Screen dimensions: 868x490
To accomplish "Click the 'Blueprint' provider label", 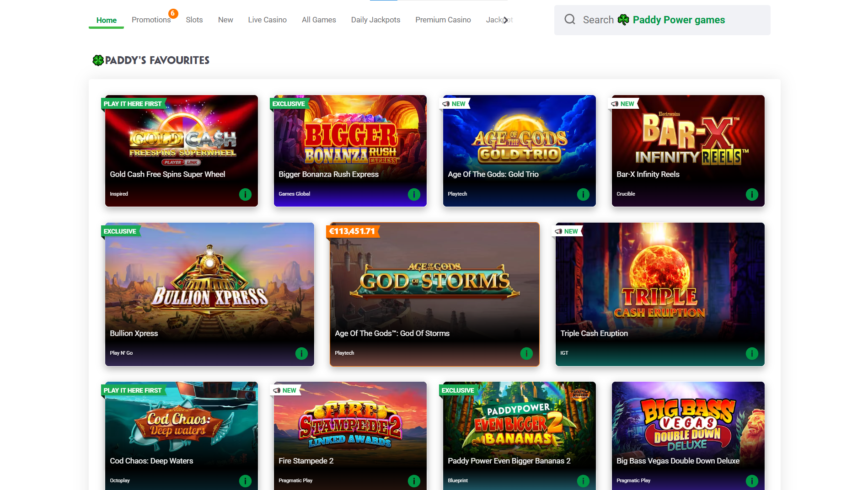I will tap(458, 480).
